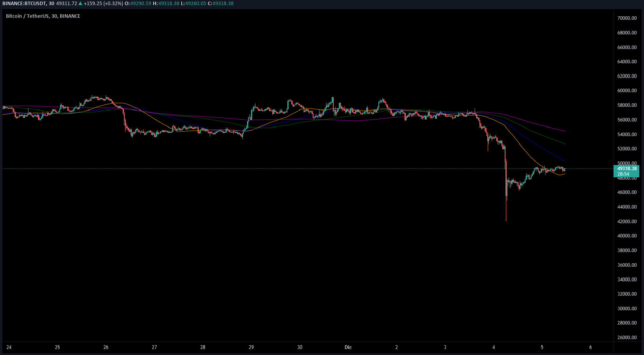Click the 36000.00 price axis label

pyautogui.click(x=627, y=265)
